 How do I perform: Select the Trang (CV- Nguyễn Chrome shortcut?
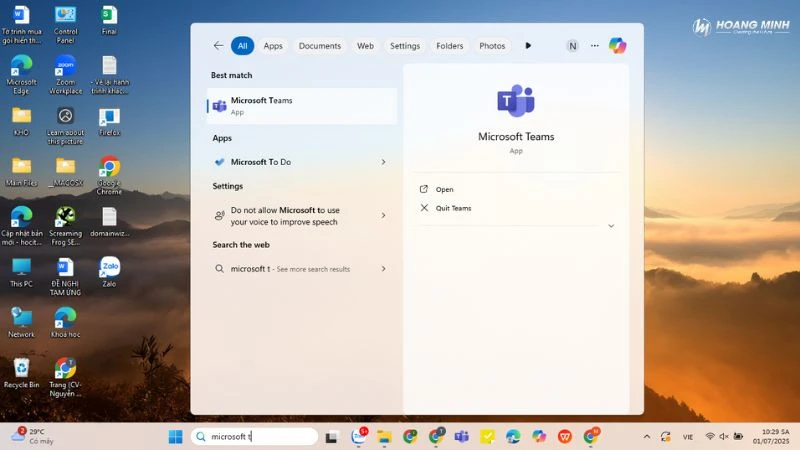click(65, 378)
